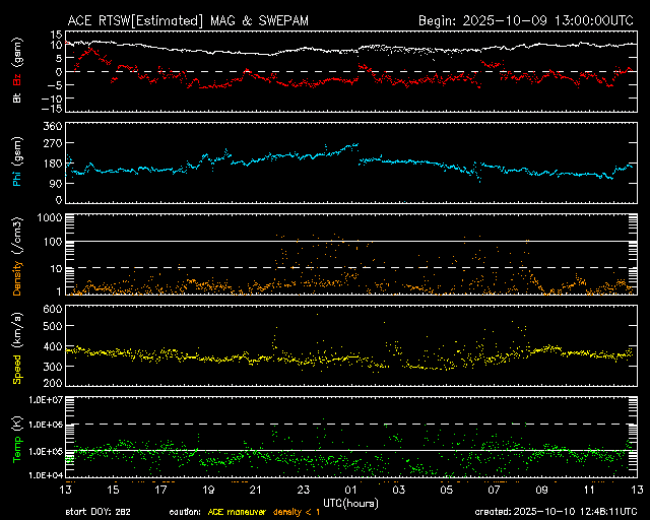Click the 1.0E+07 tick on the Temp axis
The width and height of the screenshot is (650, 520).
point(45,400)
